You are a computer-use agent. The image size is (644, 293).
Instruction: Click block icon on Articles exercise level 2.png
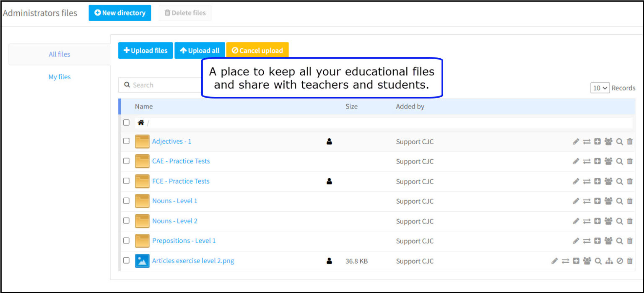[x=619, y=261]
